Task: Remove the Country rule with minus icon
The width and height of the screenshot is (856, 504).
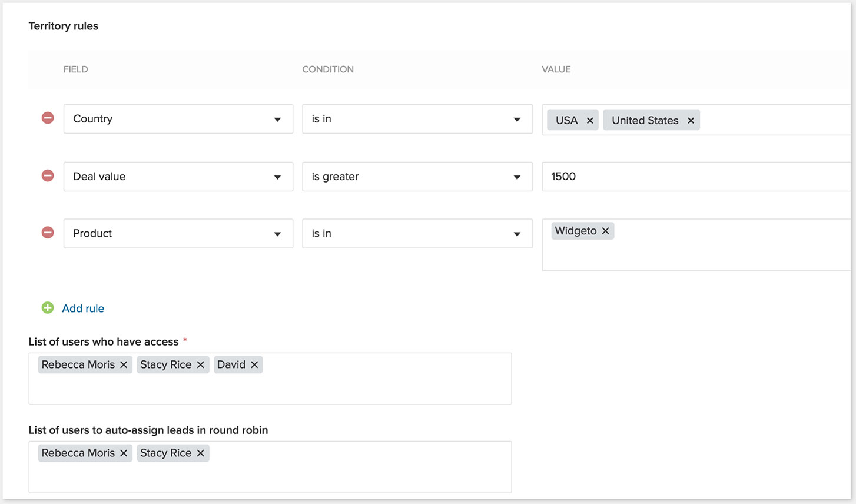Action: click(48, 118)
